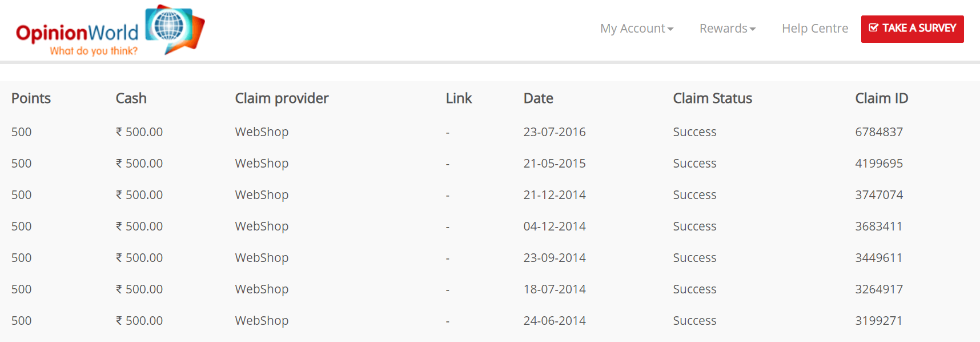Screen dimensions: 980x342
Task: Click the Cash column header
Action: pyautogui.click(x=131, y=98)
